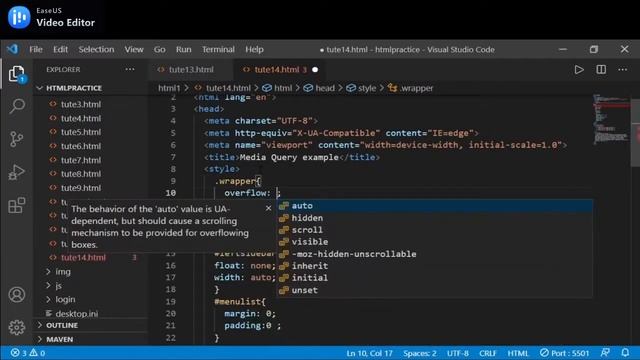The height and width of the screenshot is (360, 640).
Task: Open Manage gear icon
Action: [x=17, y=327]
